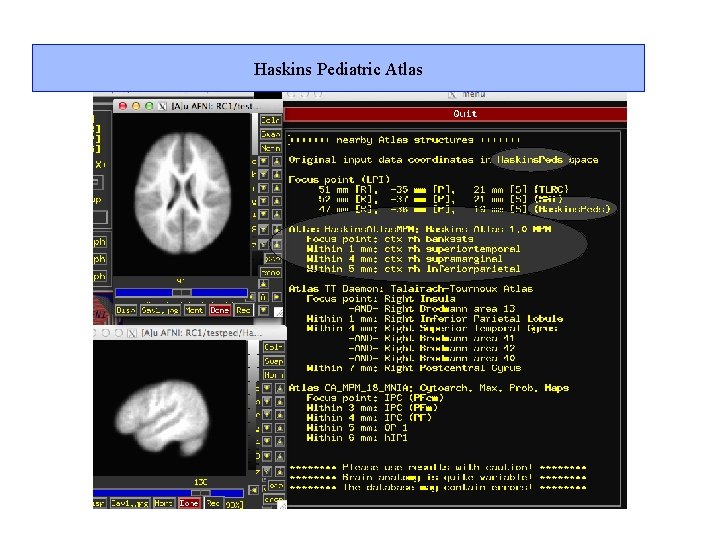Image resolution: width=720 pixels, height=540 pixels.
Task: Click text 'Within 6 mm: hIP1'
Action: click(x=357, y=438)
